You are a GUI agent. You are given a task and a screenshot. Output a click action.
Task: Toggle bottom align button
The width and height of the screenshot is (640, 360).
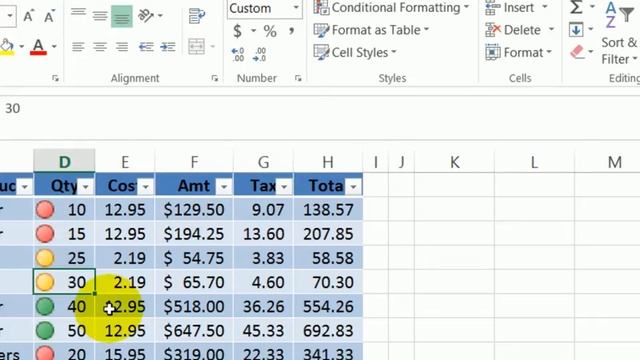pyautogui.click(x=121, y=16)
